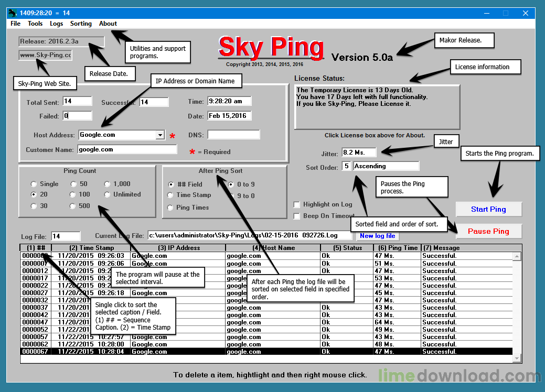This screenshot has height=392, width=545.
Task: Open the www.Sky-Ping website link
Action: pos(46,55)
